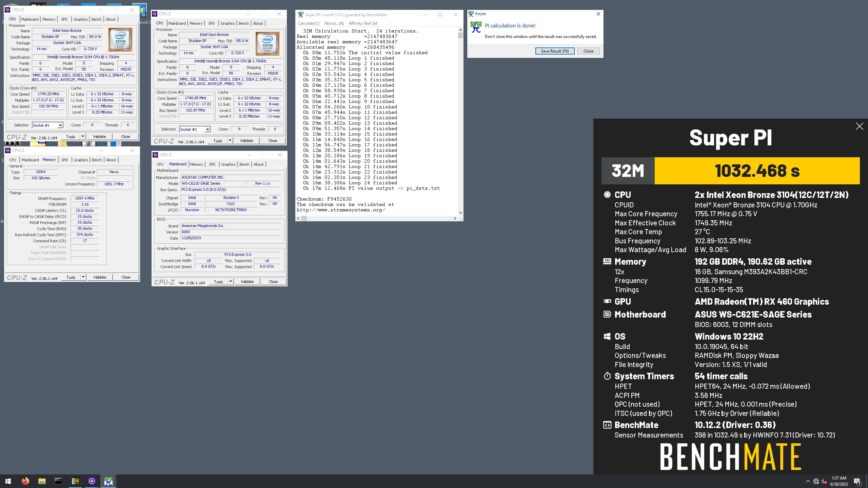Expand Tools arrow in the CPU-Z Memory window

click(83, 277)
